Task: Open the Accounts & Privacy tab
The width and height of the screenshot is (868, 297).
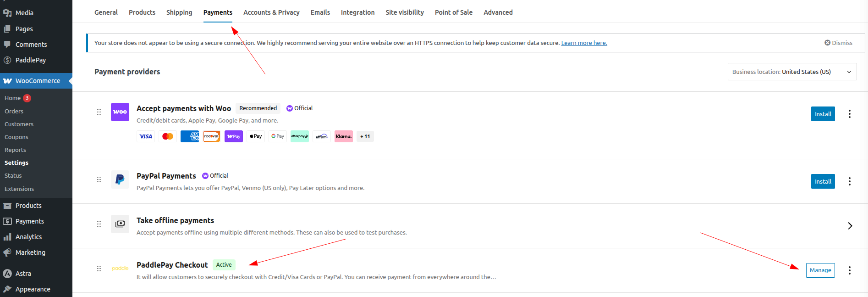Action: [271, 12]
